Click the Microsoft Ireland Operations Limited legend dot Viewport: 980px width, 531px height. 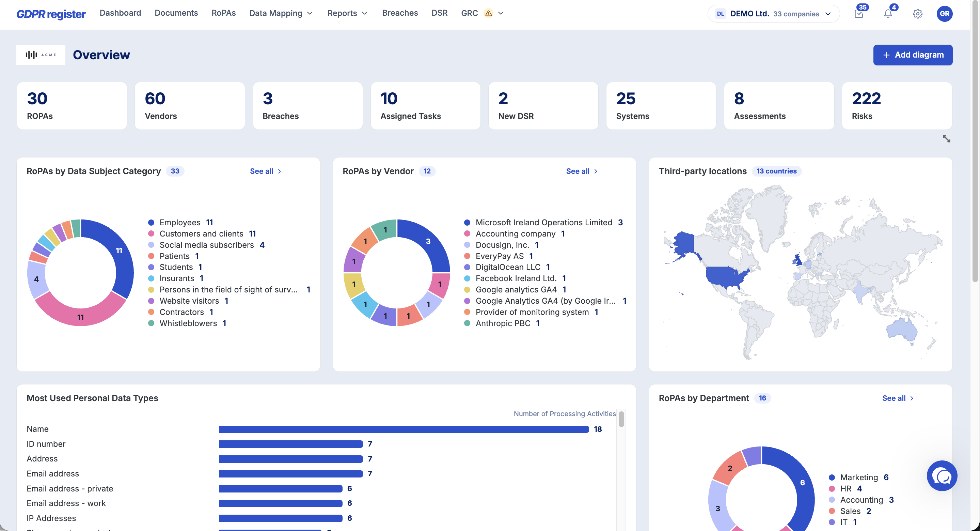467,223
